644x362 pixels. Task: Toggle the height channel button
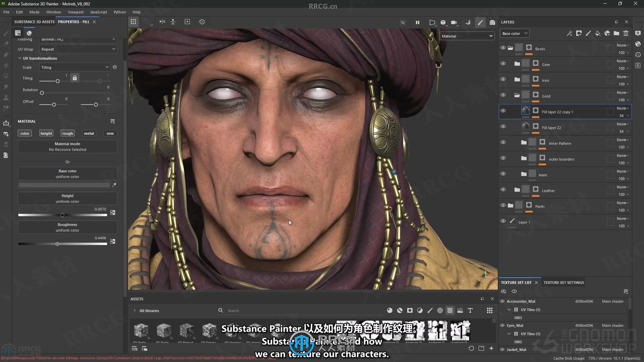click(x=46, y=133)
